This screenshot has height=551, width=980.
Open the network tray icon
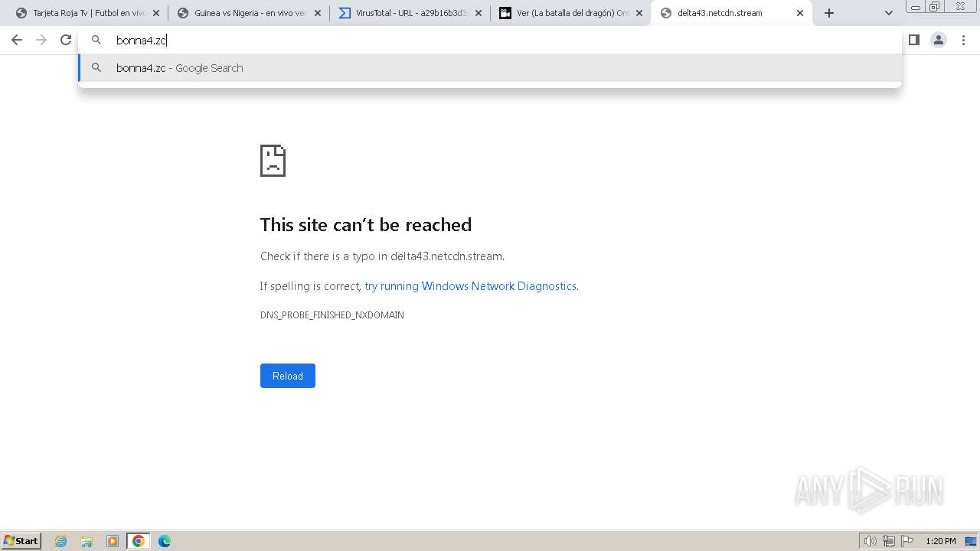889,541
